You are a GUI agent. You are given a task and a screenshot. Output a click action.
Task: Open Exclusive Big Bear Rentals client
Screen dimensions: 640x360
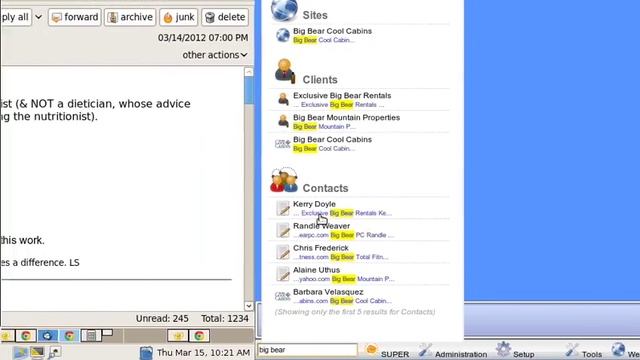342,96
